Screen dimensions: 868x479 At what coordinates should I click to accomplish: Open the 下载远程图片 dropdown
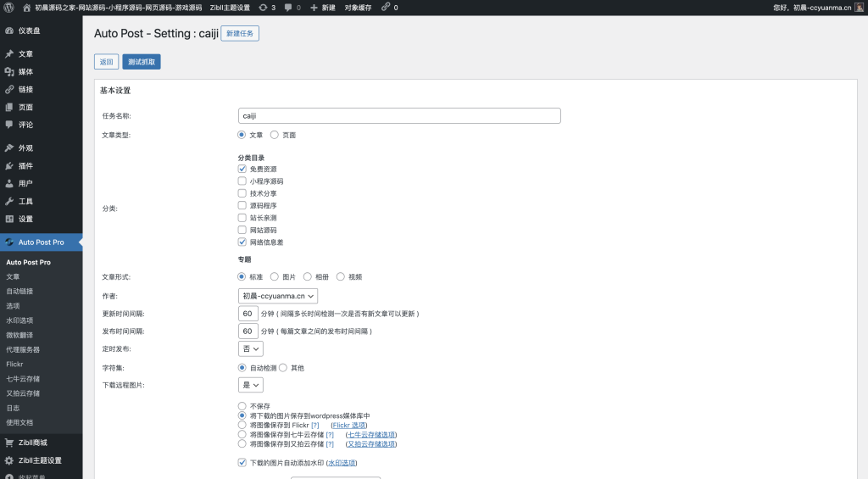tap(251, 385)
